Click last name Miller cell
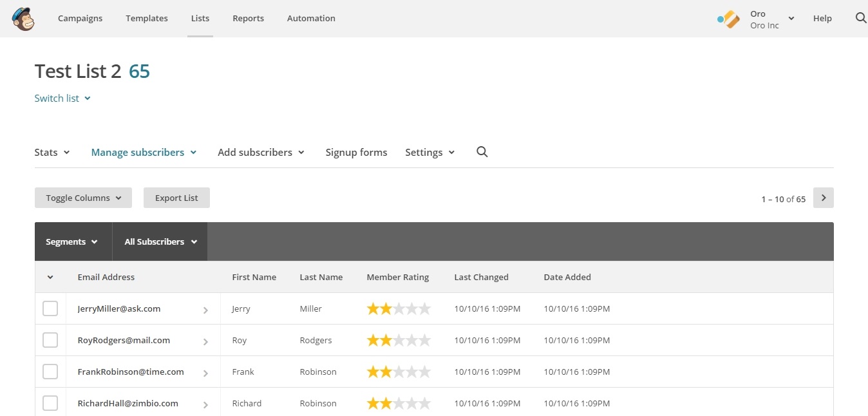The width and height of the screenshot is (868, 416). tap(310, 308)
